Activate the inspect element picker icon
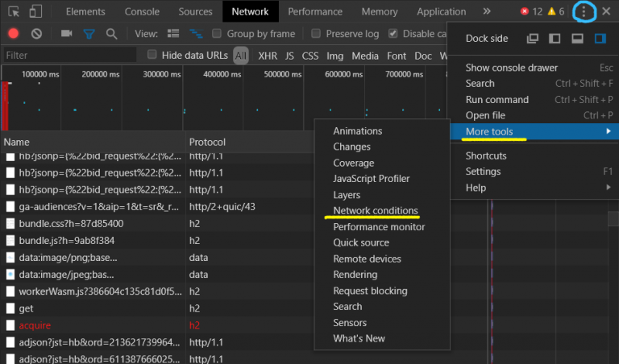The image size is (619, 364). coord(14,12)
